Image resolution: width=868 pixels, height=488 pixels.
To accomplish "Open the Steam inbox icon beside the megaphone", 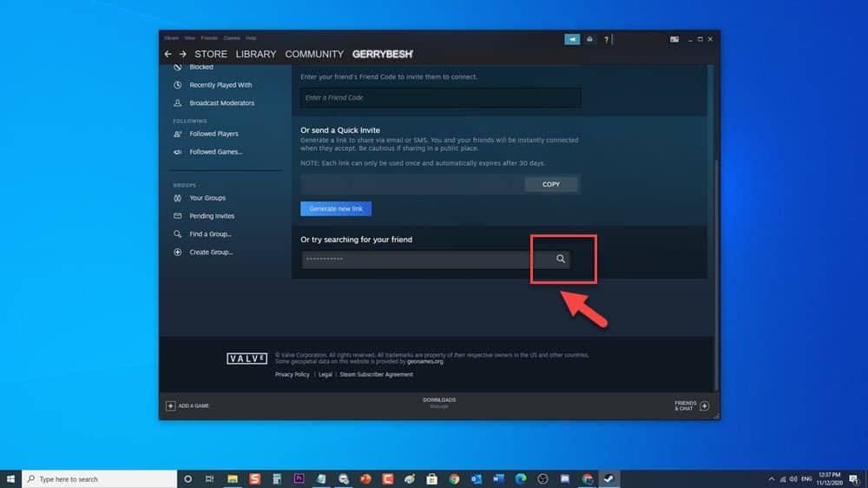I will 589,39.
